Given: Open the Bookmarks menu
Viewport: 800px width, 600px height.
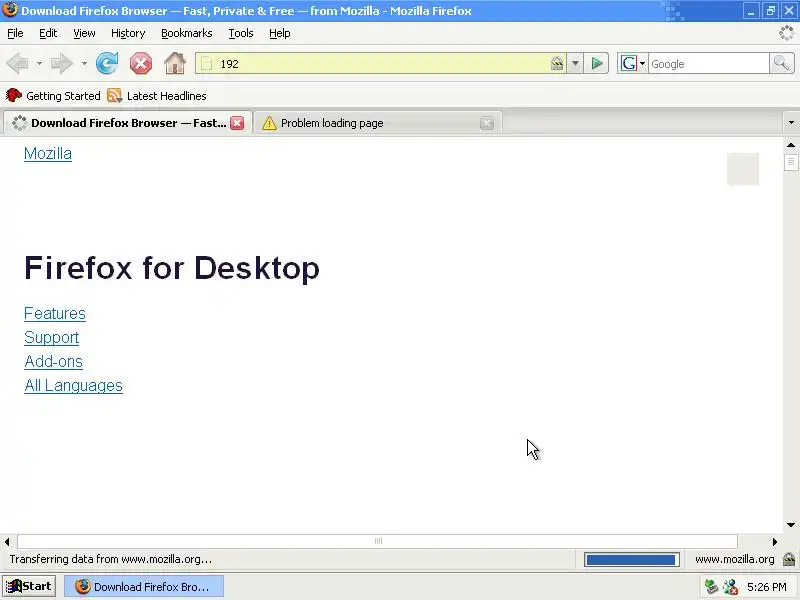Looking at the screenshot, I should pyautogui.click(x=187, y=33).
